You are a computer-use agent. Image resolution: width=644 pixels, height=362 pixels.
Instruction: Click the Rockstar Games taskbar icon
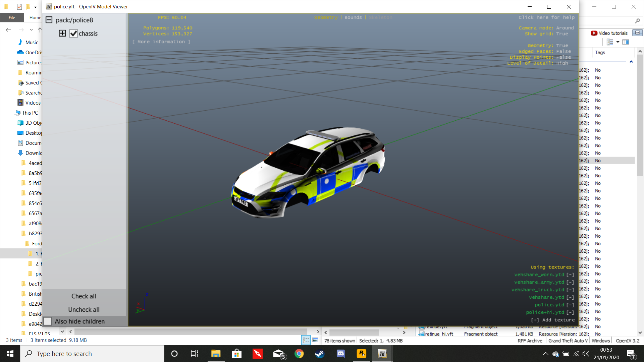point(361,354)
